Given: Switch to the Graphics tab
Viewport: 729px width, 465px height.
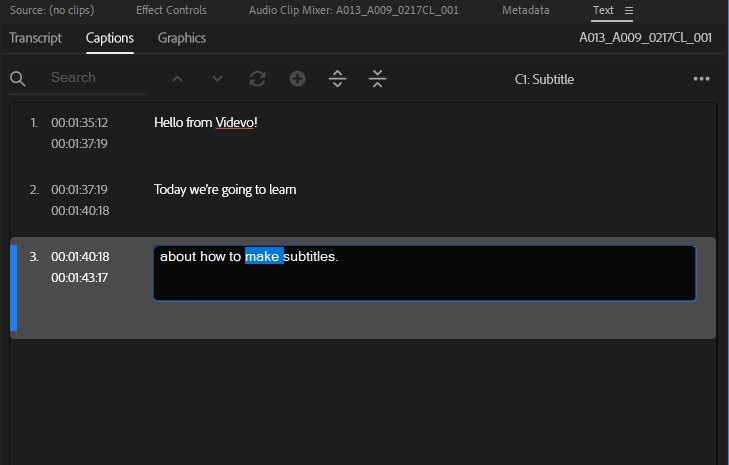Looking at the screenshot, I should [182, 38].
